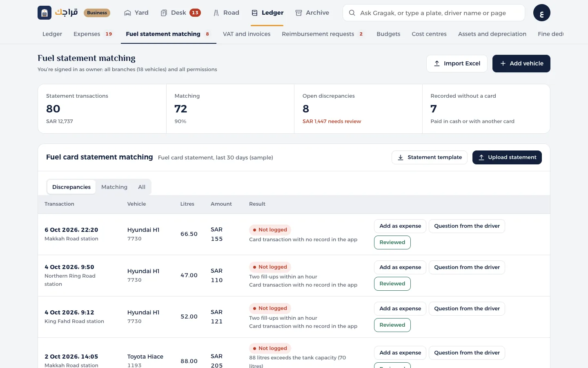The width and height of the screenshot is (588, 368).
Task: Go to Assets and depreciation tab
Action: (492, 34)
